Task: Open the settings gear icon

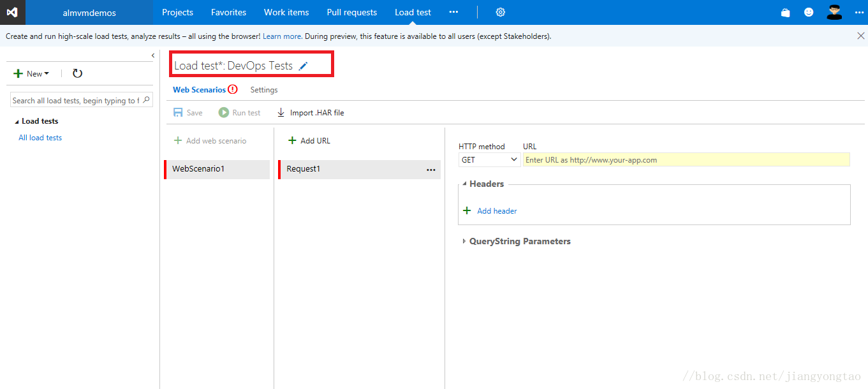Action: point(501,12)
